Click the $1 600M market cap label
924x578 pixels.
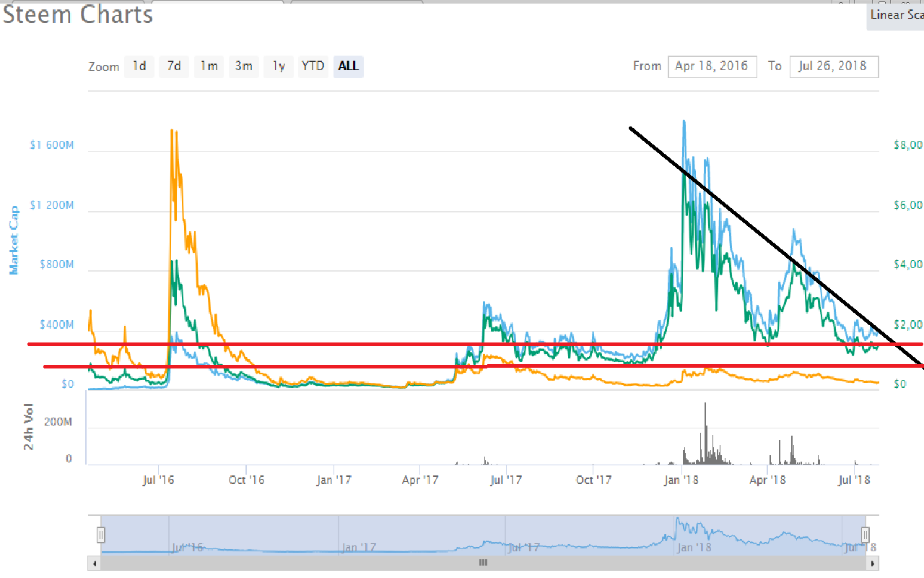51,145
